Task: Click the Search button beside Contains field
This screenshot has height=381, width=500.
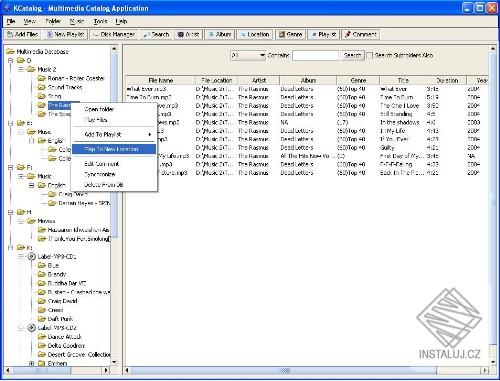Action: (352, 55)
